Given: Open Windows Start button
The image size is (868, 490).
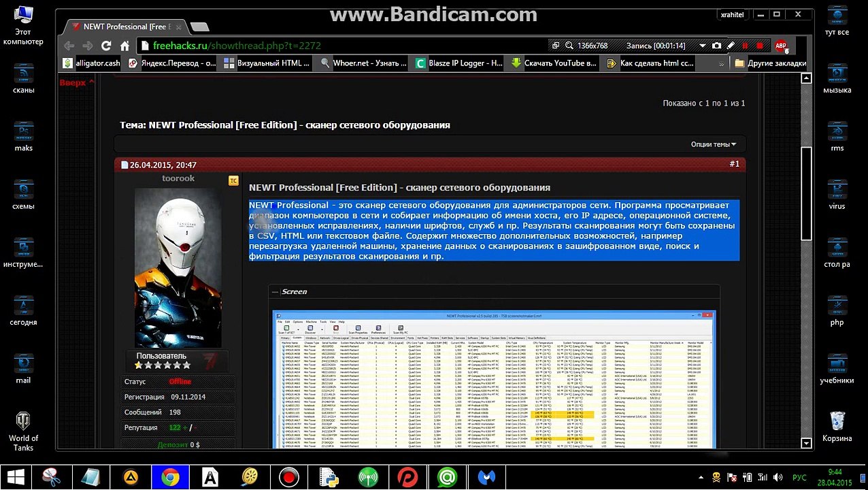Looking at the screenshot, I should click(x=16, y=477).
